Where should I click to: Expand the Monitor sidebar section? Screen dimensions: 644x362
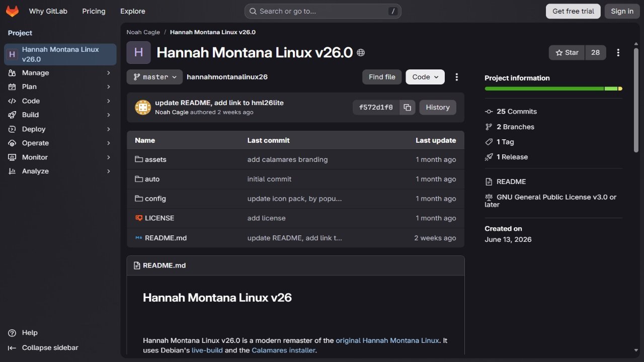(60, 157)
